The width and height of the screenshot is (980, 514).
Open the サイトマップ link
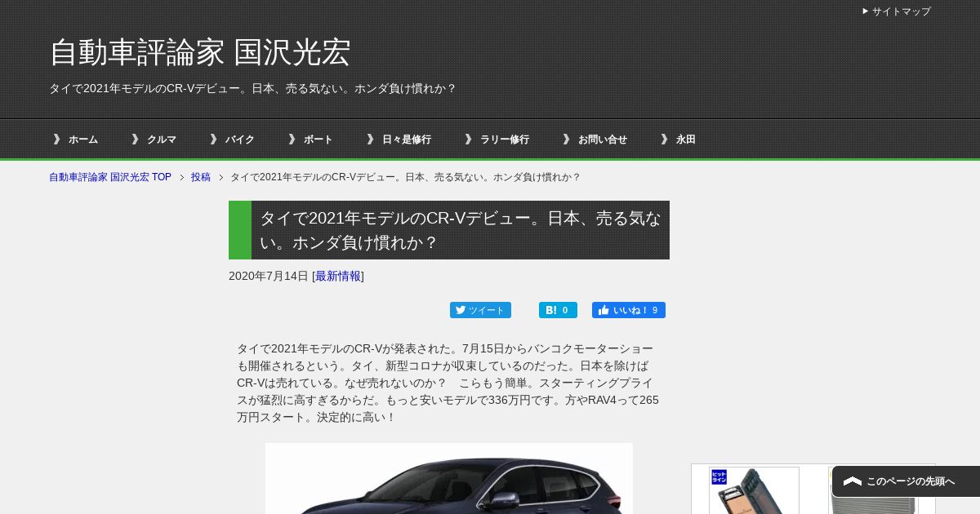click(896, 11)
